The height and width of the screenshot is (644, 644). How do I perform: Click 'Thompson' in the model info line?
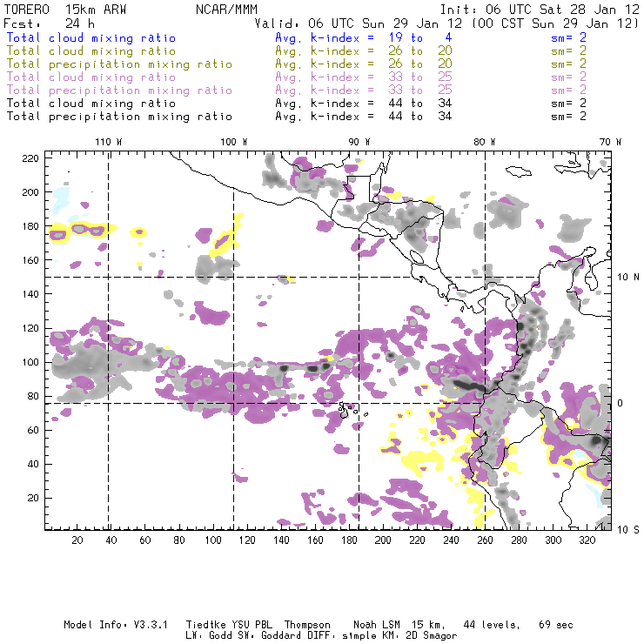click(307, 625)
